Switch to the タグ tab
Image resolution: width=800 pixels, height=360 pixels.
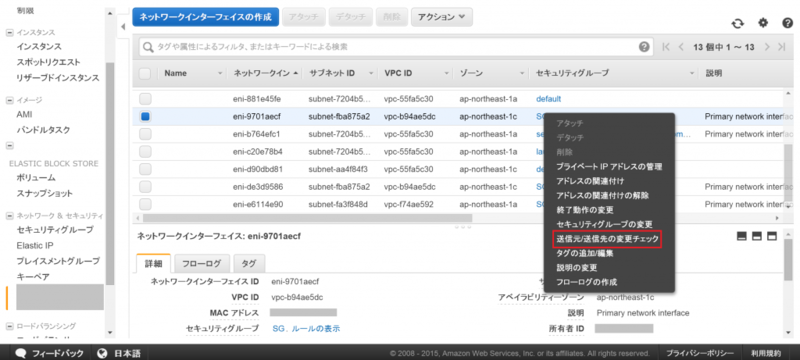click(249, 264)
